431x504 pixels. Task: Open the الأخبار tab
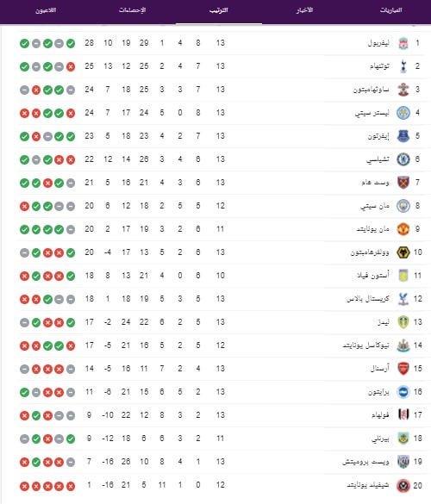click(304, 10)
